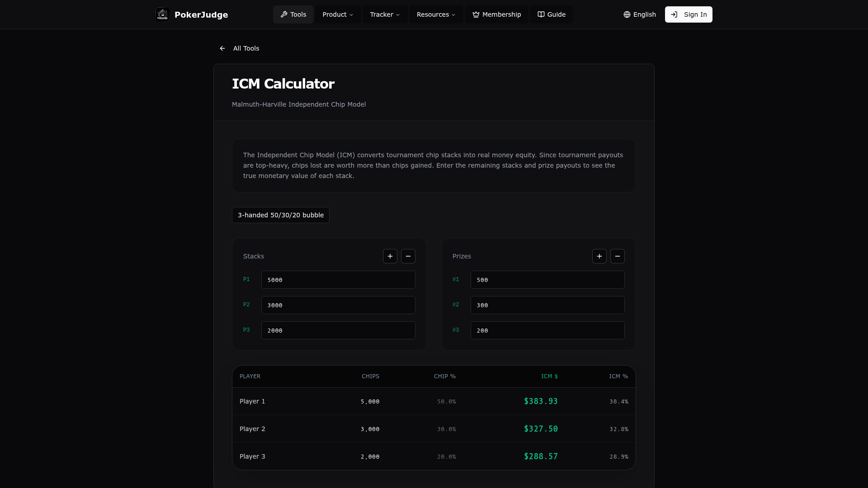Click the $288.57 ICM value
The width and height of the screenshot is (868, 488).
point(541,456)
